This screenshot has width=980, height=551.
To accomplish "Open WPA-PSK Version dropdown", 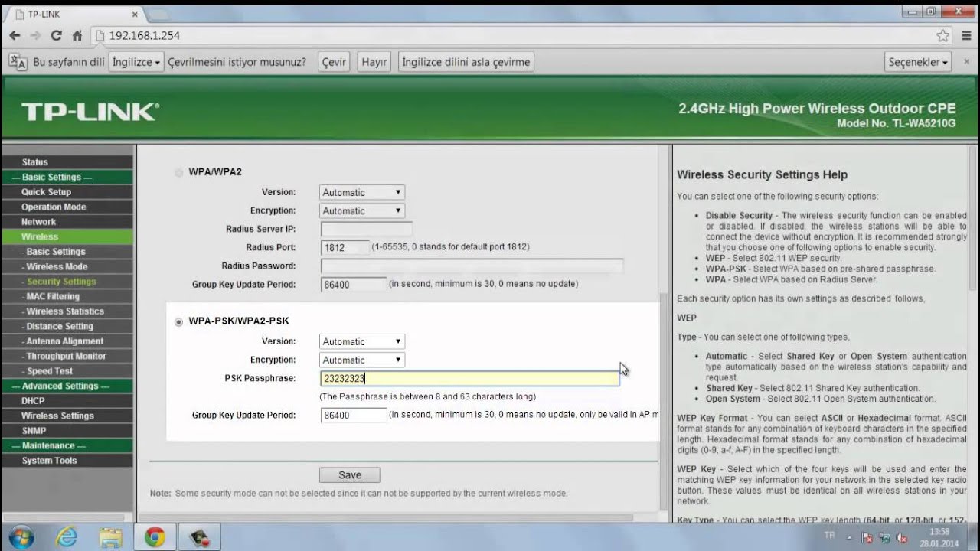I will [362, 341].
